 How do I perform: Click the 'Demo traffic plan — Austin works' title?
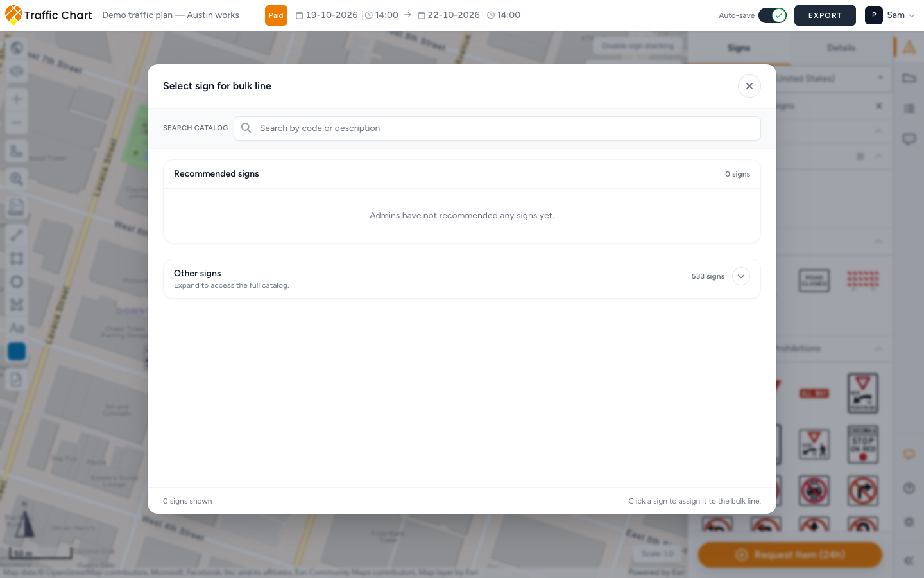tap(171, 15)
